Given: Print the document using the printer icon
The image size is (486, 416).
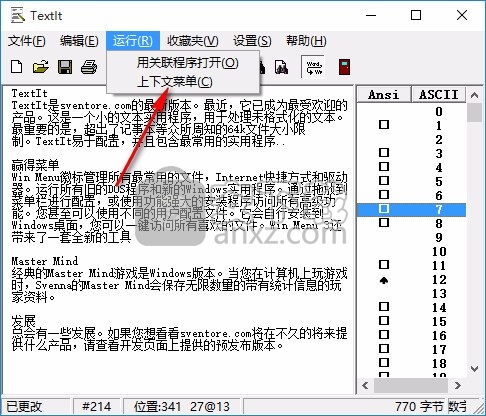Looking at the screenshot, I should tap(89, 67).
